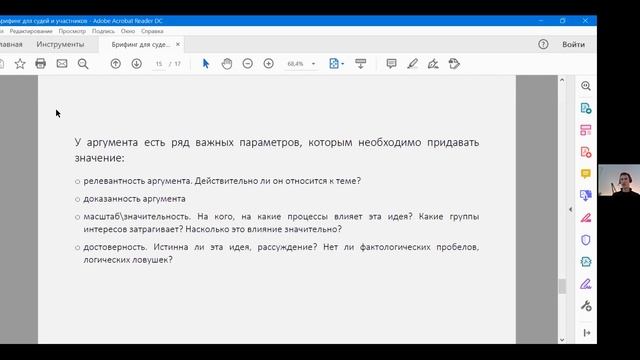Click the text "релевантность аргумента"

tap(138, 181)
